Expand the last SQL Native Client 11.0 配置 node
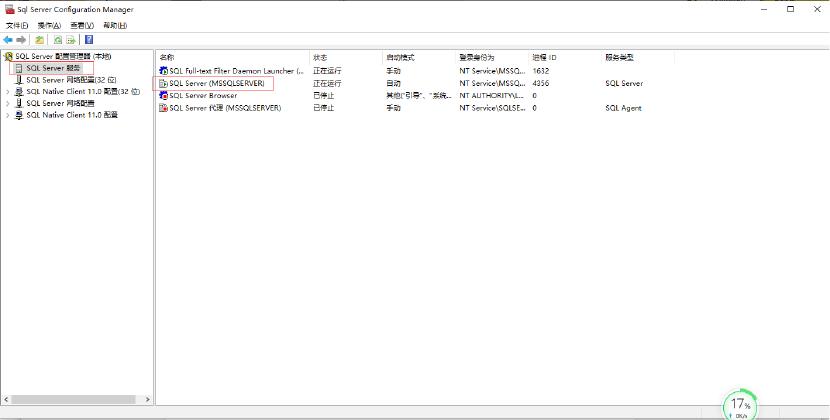 tap(7, 115)
